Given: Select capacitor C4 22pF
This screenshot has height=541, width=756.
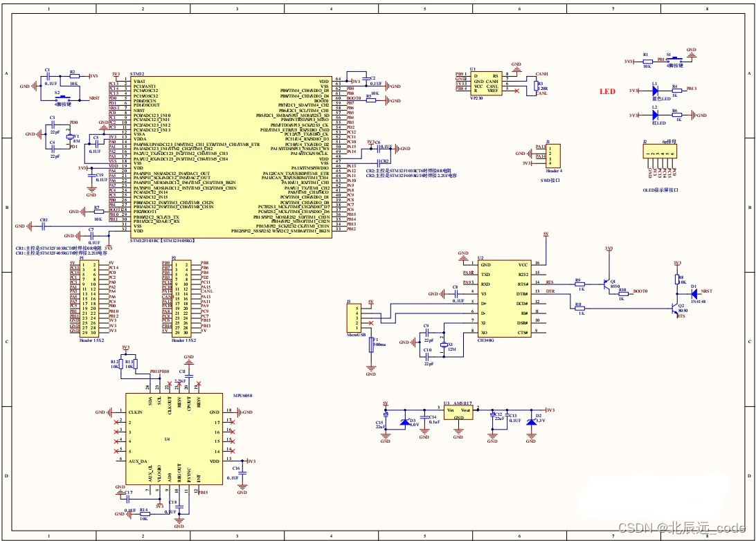Looking at the screenshot, I should tap(52, 149).
